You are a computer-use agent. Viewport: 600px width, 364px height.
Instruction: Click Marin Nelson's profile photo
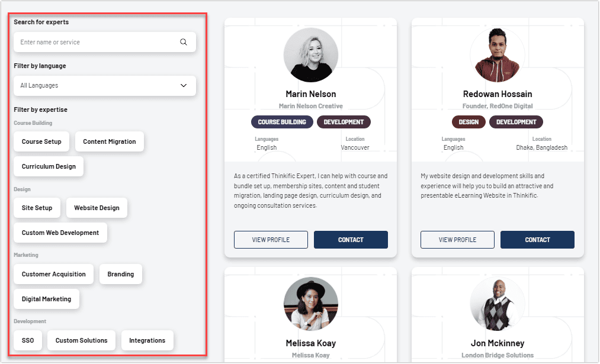[311, 55]
